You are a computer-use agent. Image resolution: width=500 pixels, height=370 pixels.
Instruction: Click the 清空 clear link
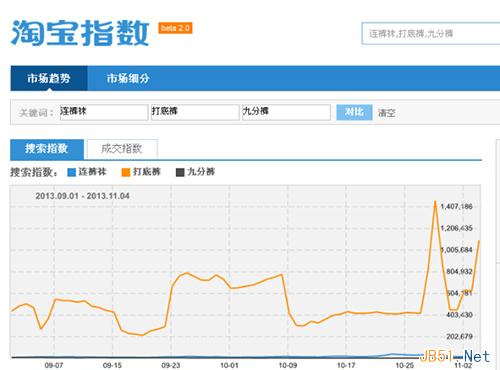click(387, 113)
